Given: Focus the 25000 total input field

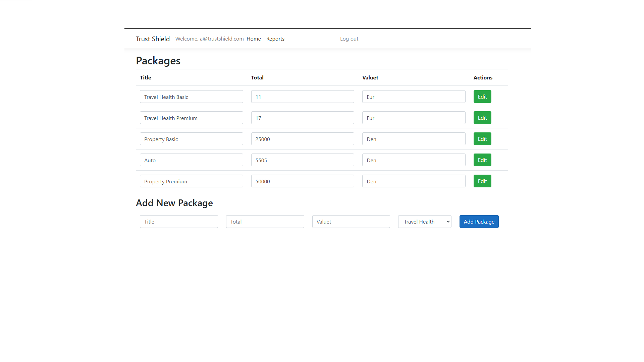Looking at the screenshot, I should pyautogui.click(x=302, y=139).
